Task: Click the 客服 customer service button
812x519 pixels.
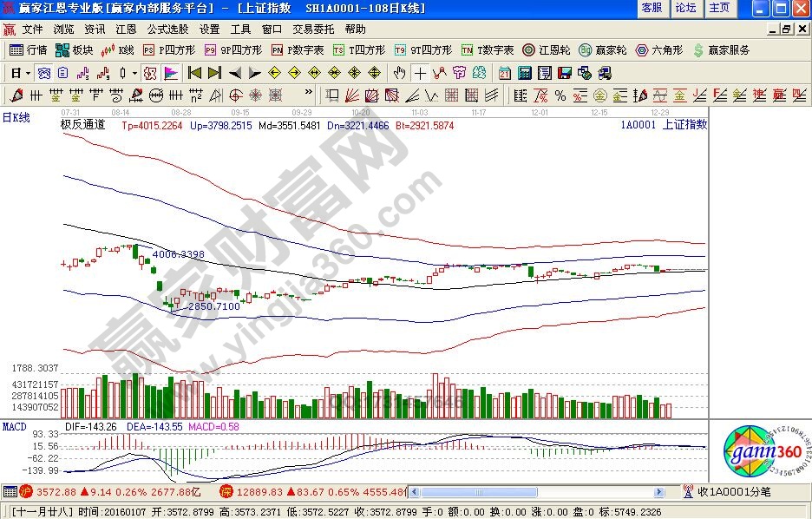Action: tap(651, 8)
